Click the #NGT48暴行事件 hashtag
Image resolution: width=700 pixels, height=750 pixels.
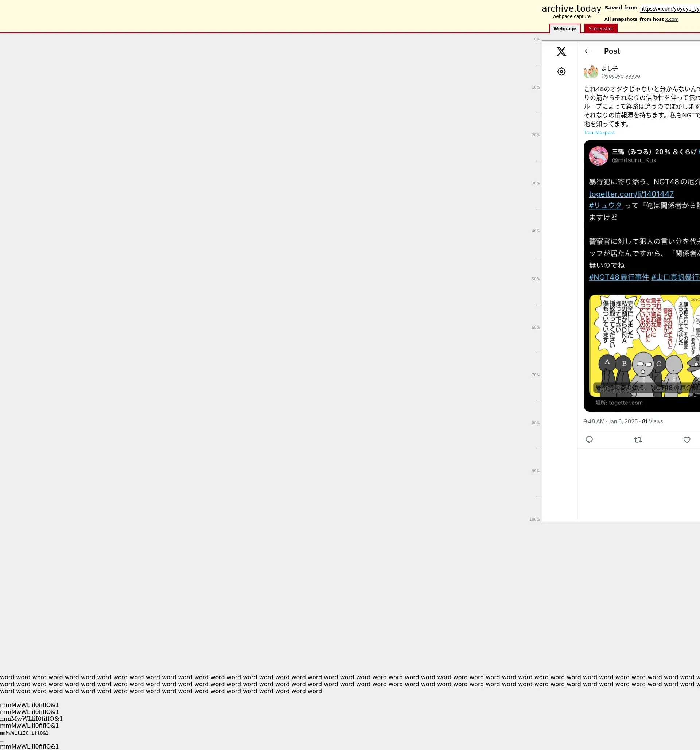[x=619, y=277]
